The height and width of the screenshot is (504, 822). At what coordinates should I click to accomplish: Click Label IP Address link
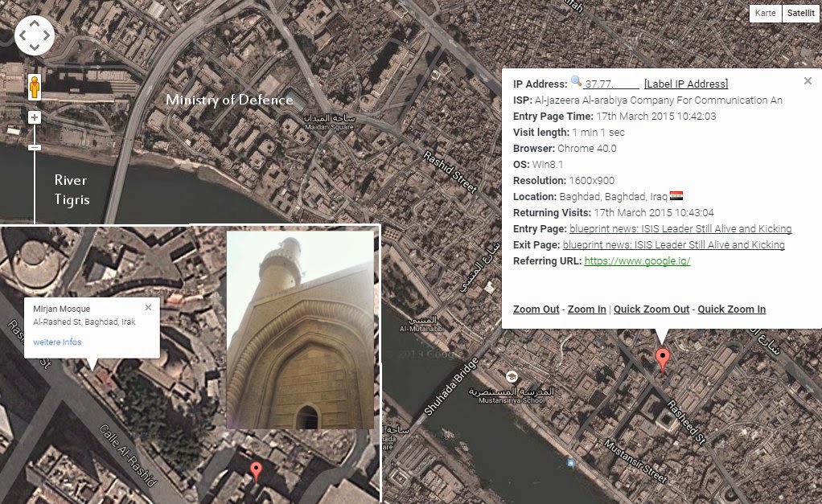pyautogui.click(x=686, y=84)
